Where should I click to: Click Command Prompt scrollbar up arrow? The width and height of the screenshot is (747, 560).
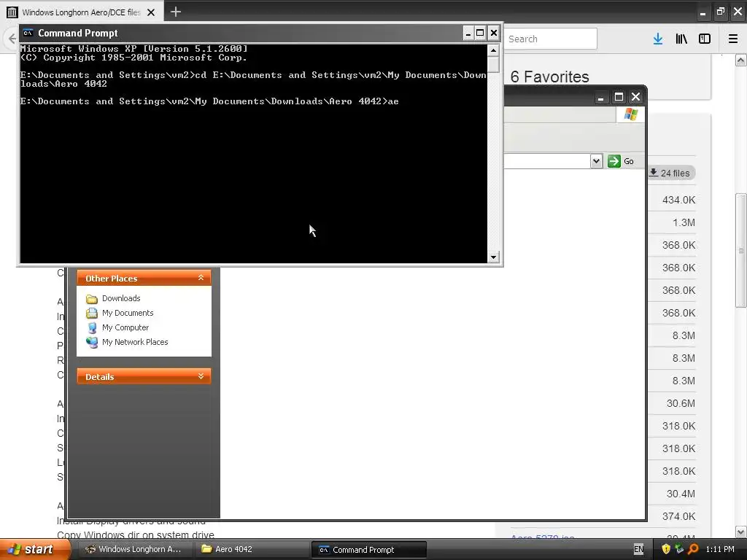494,50
